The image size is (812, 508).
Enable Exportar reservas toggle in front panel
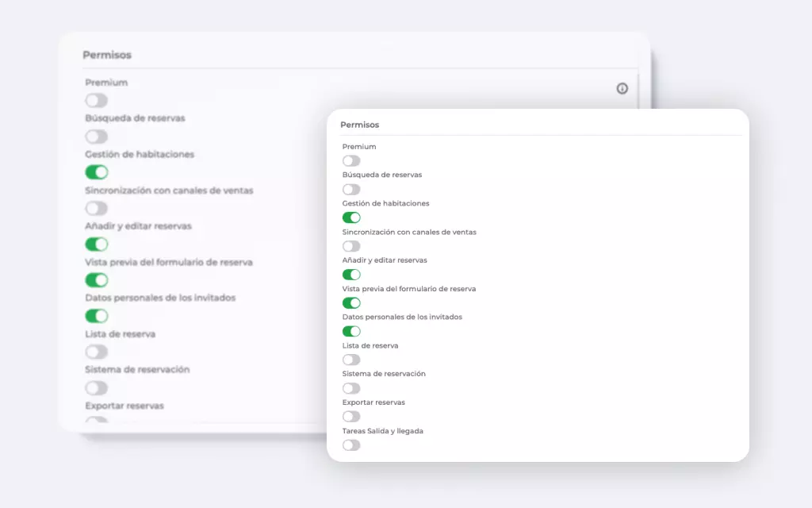click(x=351, y=417)
